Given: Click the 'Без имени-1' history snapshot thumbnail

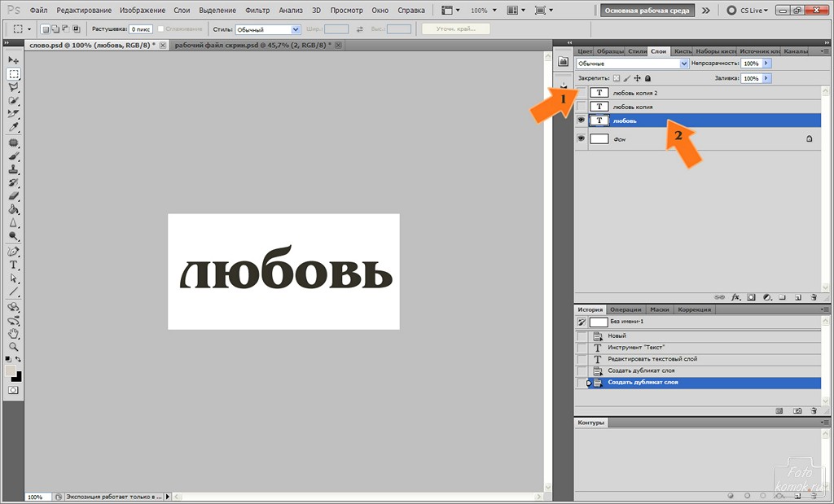Looking at the screenshot, I should point(599,322).
